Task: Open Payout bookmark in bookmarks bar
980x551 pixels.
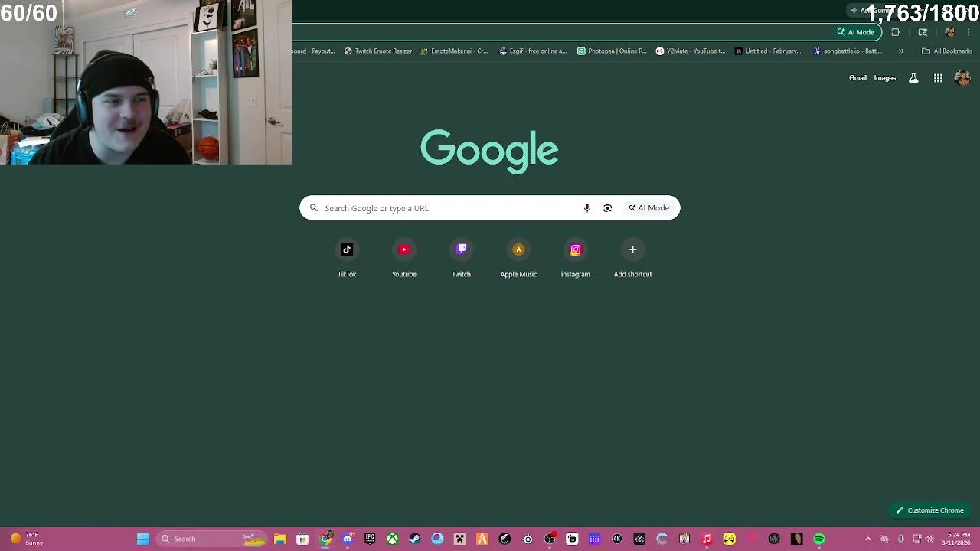Action: pos(315,51)
